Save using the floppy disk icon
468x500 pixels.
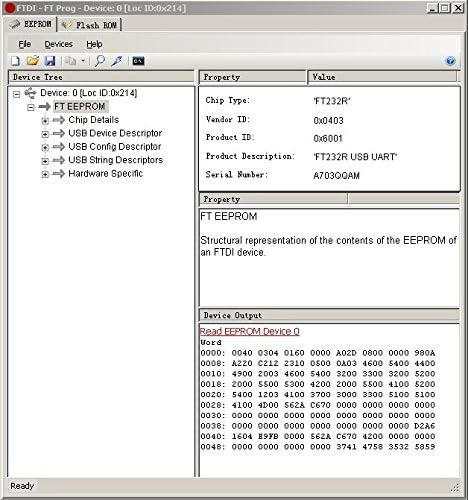(x=50, y=61)
